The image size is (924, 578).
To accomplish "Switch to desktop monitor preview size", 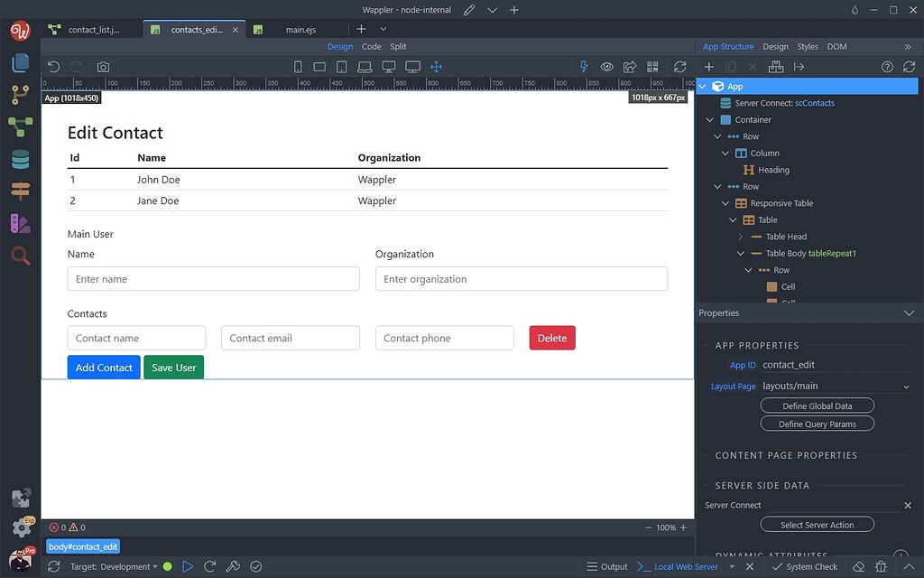I will click(388, 66).
